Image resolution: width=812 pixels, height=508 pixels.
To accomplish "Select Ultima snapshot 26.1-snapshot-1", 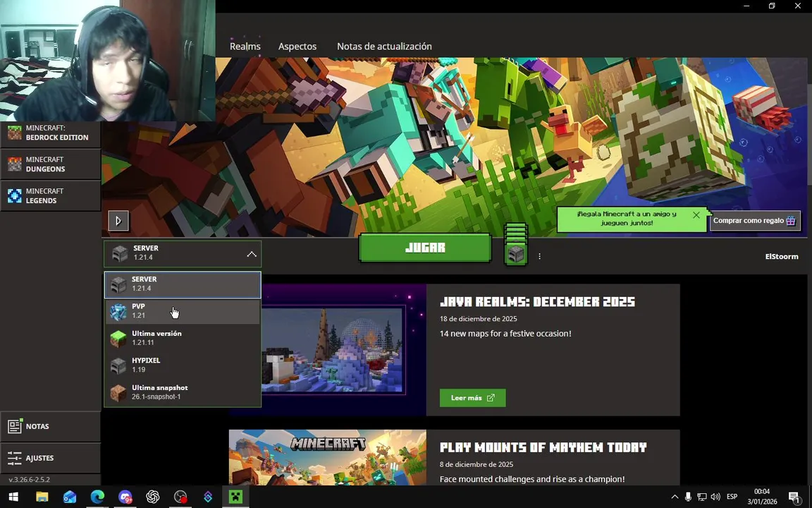I will (x=183, y=392).
